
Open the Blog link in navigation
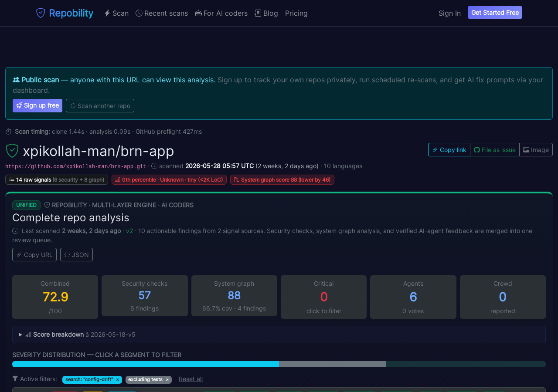[266, 13]
